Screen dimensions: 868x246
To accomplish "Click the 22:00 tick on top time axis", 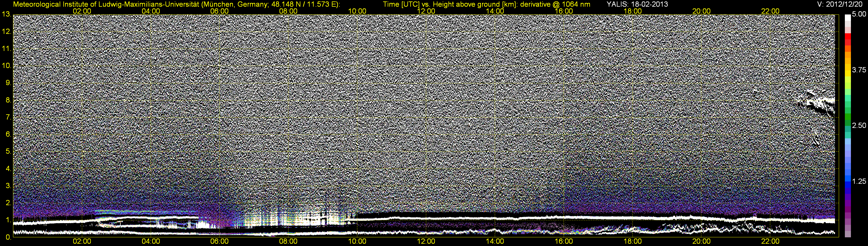I will click(x=770, y=11).
